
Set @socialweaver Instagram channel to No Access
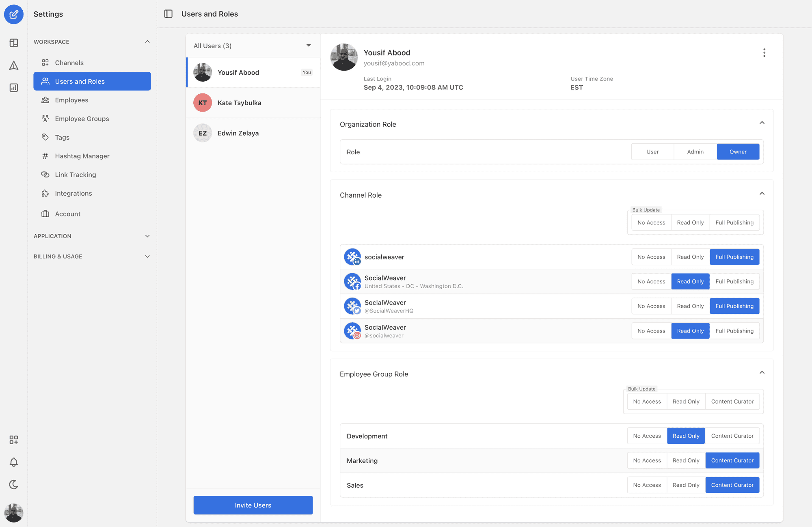pyautogui.click(x=651, y=331)
